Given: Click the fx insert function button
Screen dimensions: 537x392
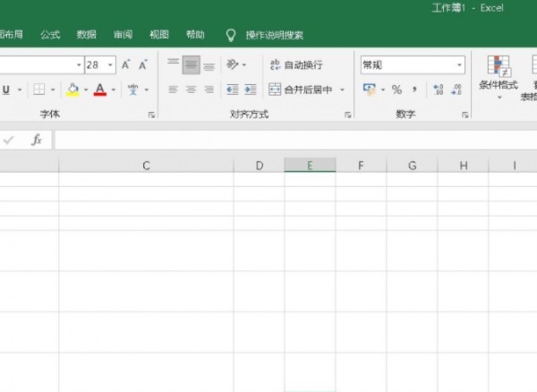Looking at the screenshot, I should point(37,140).
